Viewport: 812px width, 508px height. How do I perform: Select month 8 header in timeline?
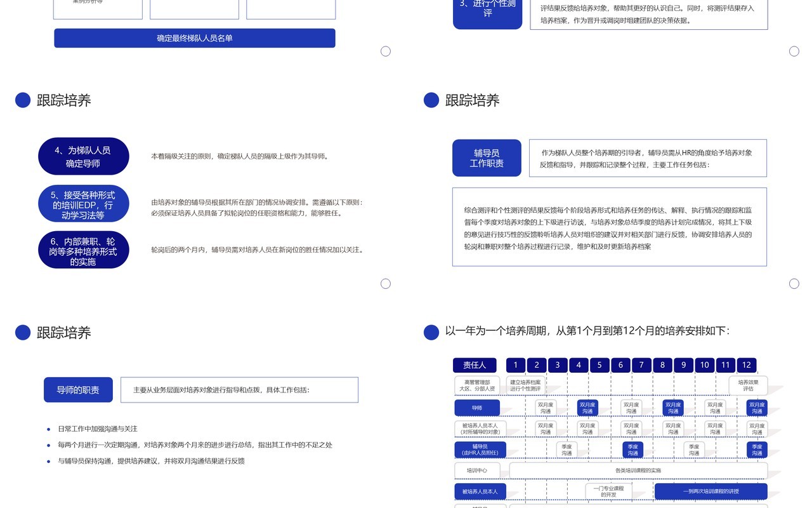(x=662, y=365)
